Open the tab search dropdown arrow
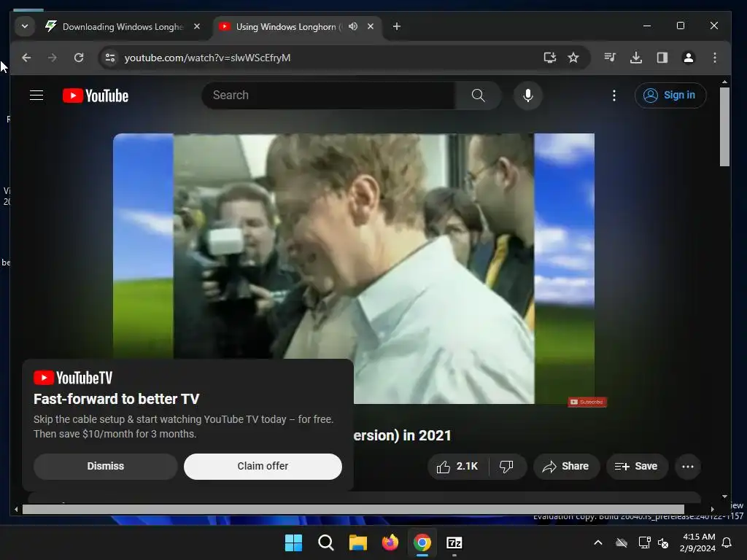The width and height of the screenshot is (747, 560). tap(25, 27)
